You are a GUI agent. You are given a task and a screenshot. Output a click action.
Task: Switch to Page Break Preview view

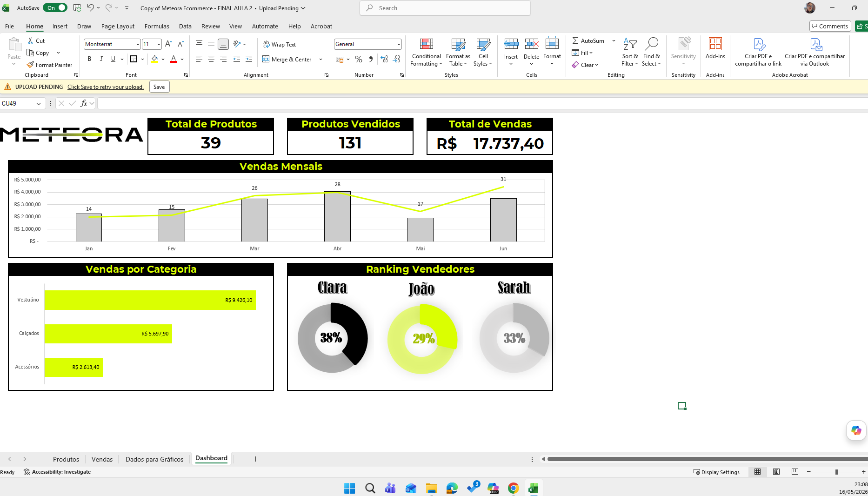795,472
